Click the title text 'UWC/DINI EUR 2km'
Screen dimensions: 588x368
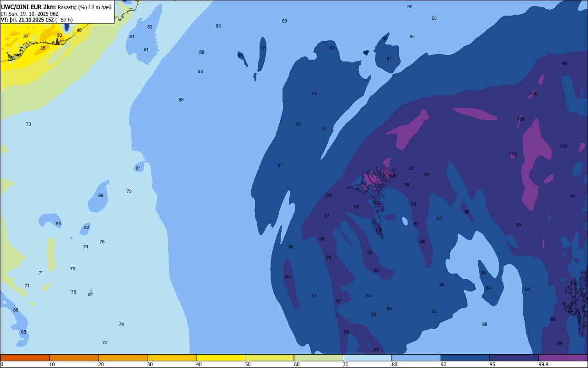[28, 6]
